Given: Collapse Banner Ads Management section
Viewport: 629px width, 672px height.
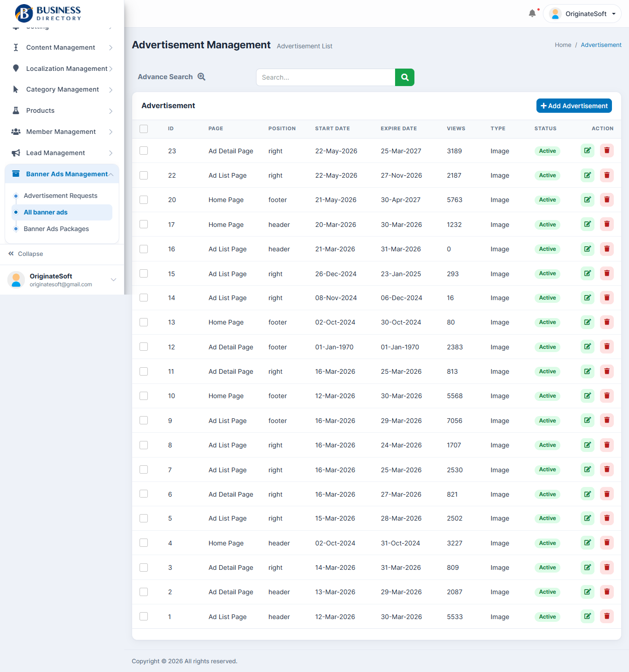Looking at the screenshot, I should point(62,174).
